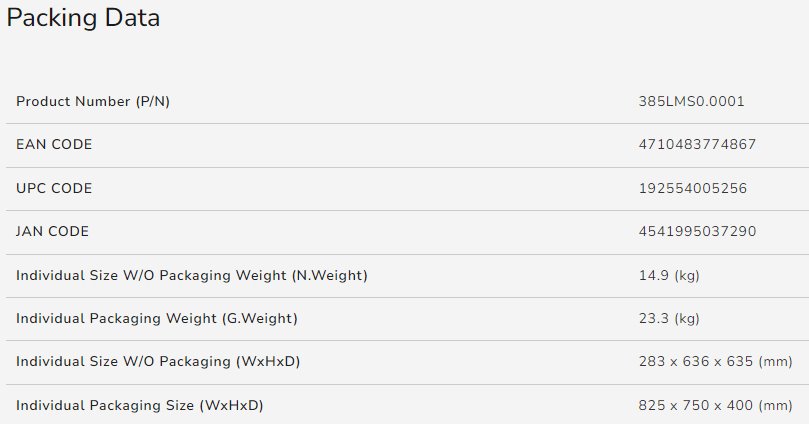Click UPC code value 192554005256
This screenshot has width=809, height=424.
click(x=693, y=188)
